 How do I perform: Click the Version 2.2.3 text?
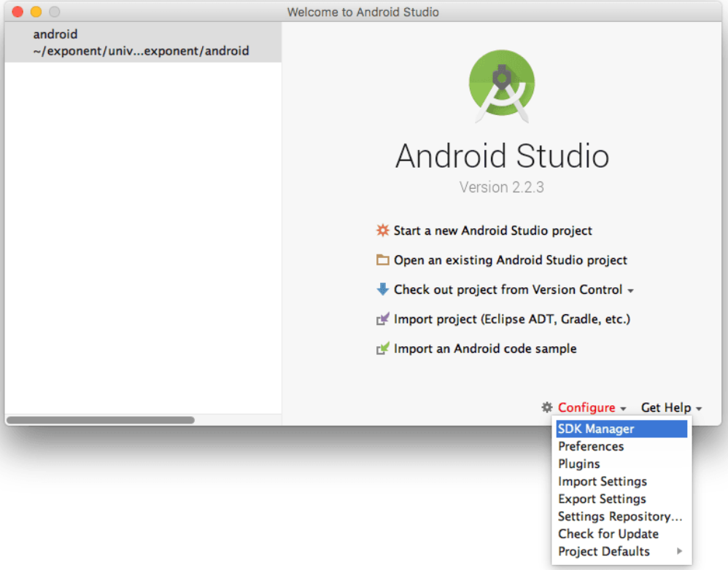point(501,187)
